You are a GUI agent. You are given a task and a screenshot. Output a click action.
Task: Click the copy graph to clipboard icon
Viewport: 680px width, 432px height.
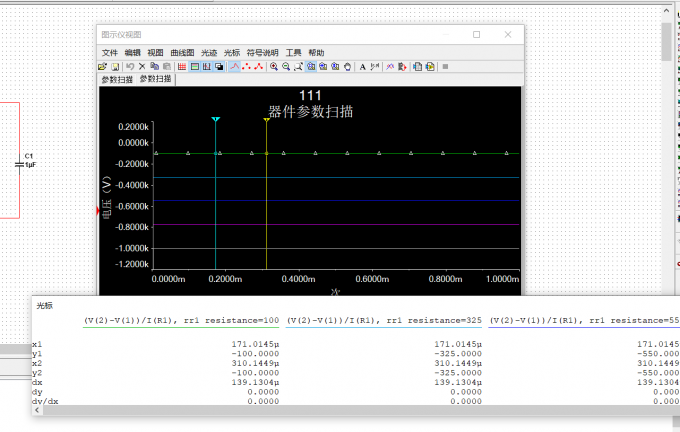point(418,67)
